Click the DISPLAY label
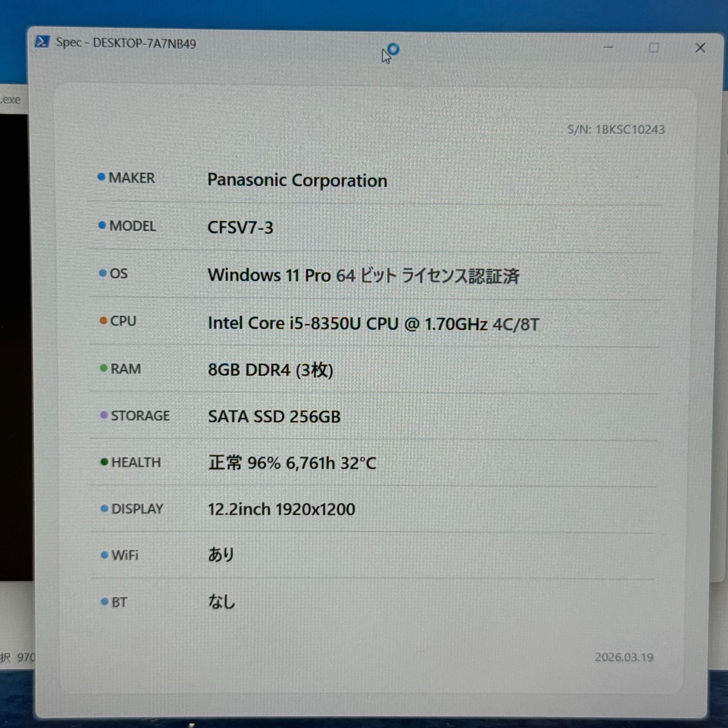Screen dimensions: 728x728 137,509
